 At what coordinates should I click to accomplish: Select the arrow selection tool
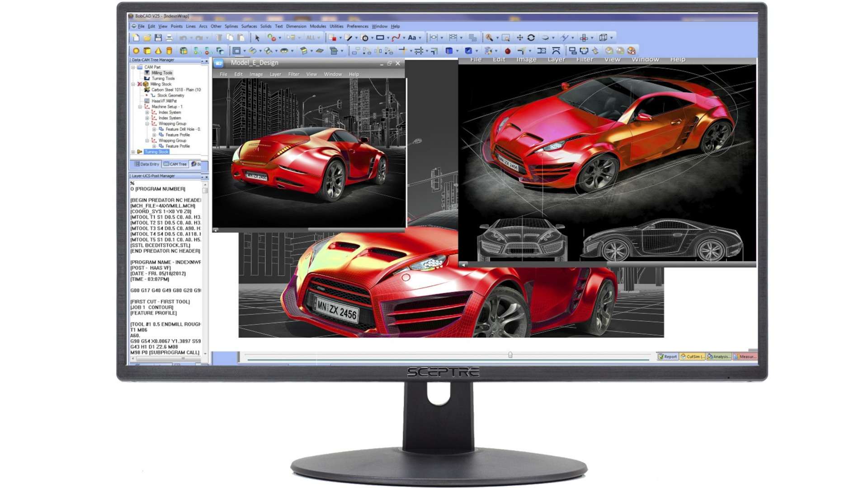pyautogui.click(x=257, y=38)
